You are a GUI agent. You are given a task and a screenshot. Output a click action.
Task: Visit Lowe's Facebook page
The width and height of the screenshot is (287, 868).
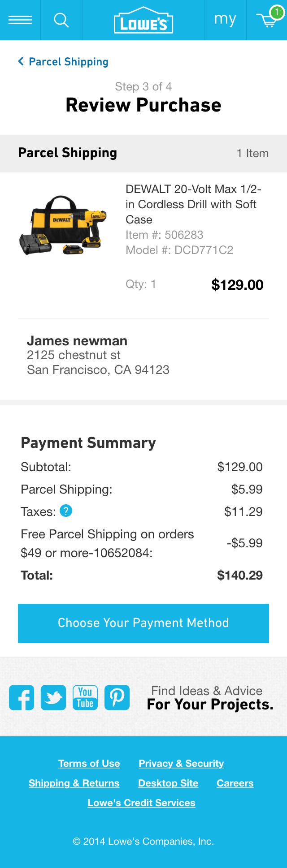pos(21,697)
